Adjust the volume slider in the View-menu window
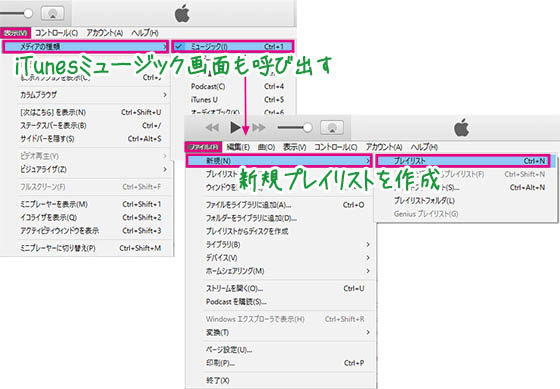Viewport: 560px width, 389px height. coord(16,14)
